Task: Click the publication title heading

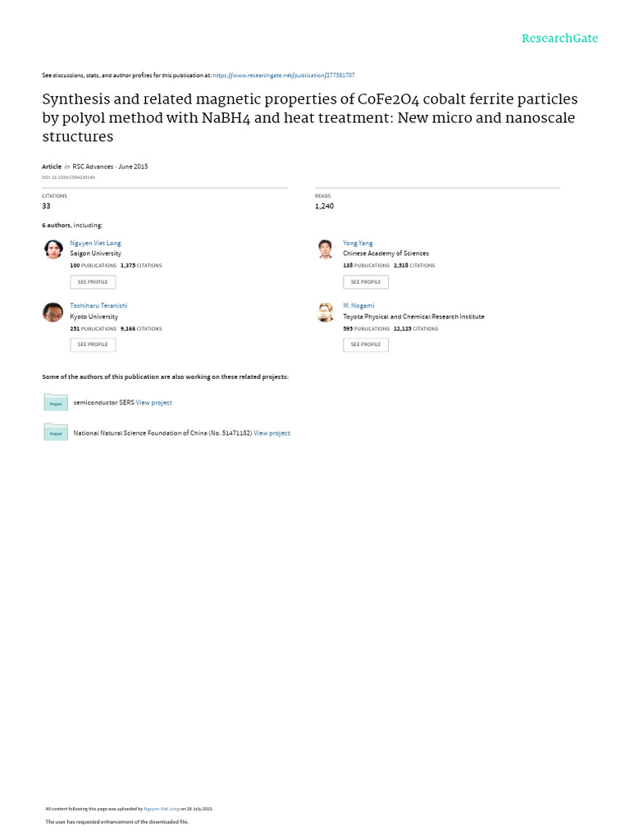Action: tap(310, 117)
